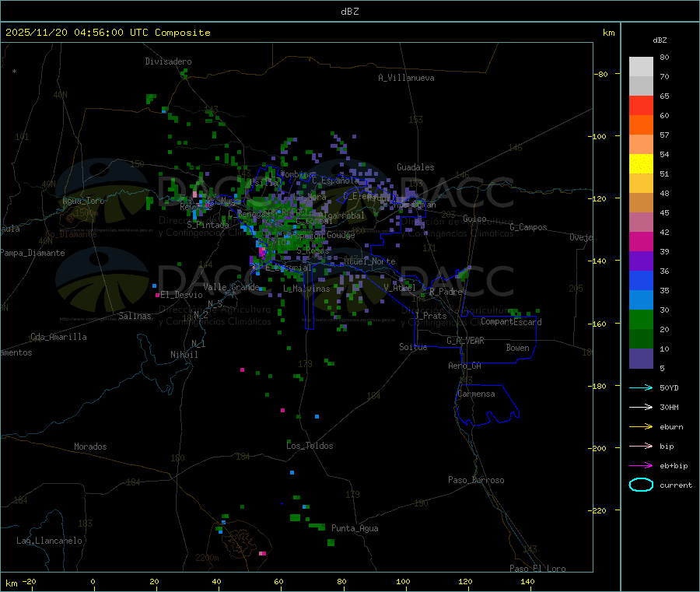The image size is (700, 592).
Task: Click the Nihuil map label
Action: (x=184, y=355)
